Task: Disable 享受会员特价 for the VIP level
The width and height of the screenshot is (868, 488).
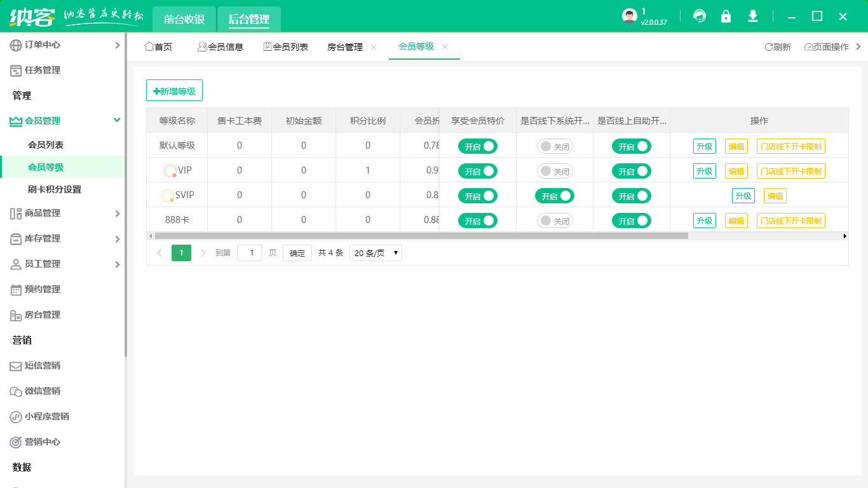Action: tap(477, 170)
